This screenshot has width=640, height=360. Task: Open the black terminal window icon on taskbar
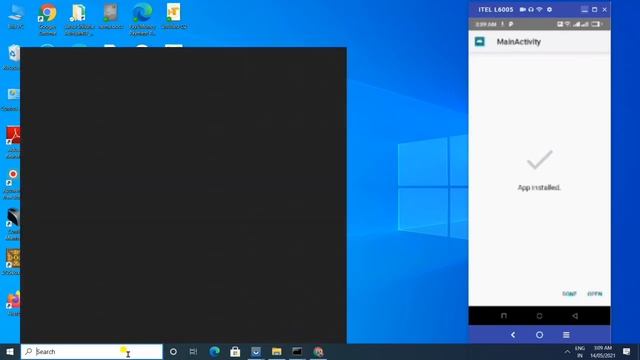point(297,351)
